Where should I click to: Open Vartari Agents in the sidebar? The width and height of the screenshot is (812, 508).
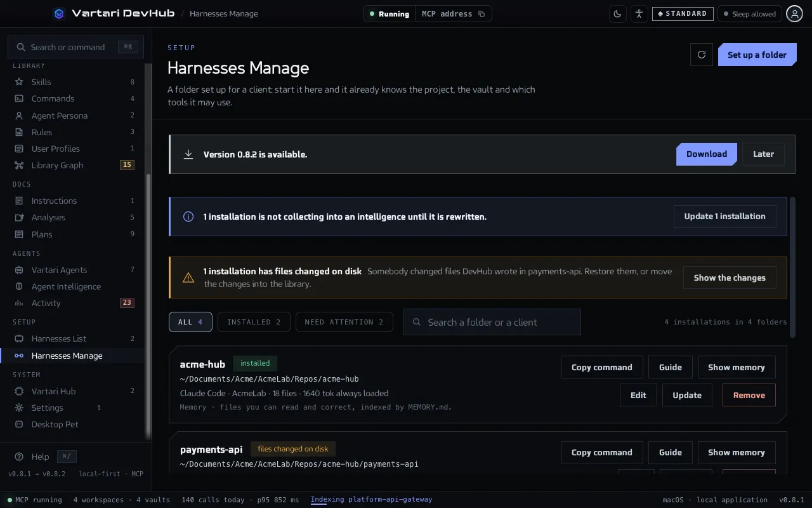pos(75,270)
